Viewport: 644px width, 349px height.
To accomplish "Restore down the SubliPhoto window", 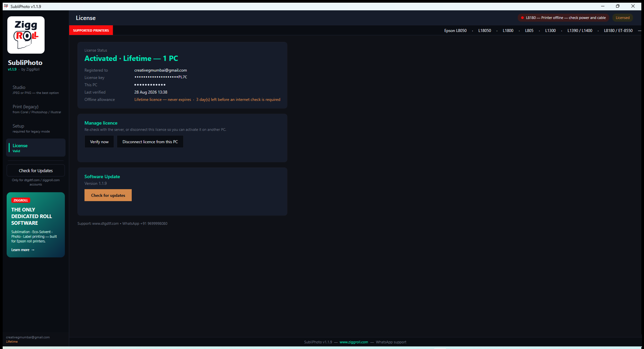I will (618, 6).
